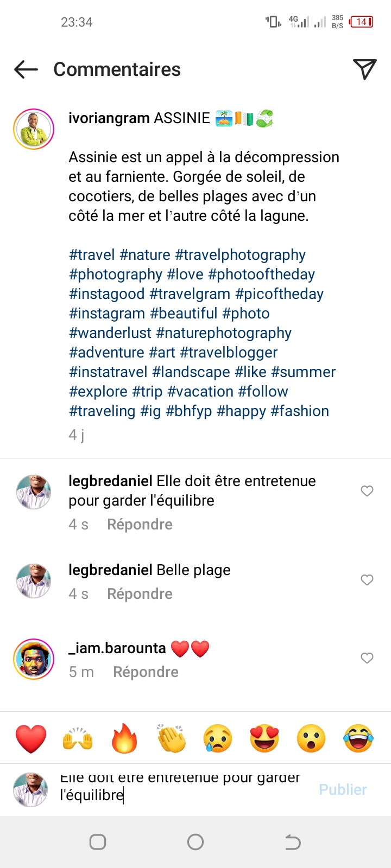Tap the back arrow next to Commentaires
The image size is (391, 868).
click(26, 69)
